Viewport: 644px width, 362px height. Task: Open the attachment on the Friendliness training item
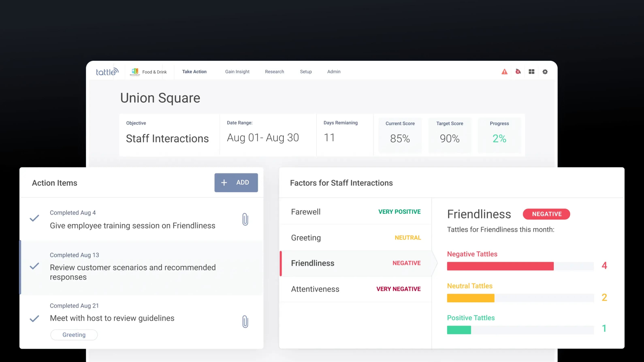245,219
